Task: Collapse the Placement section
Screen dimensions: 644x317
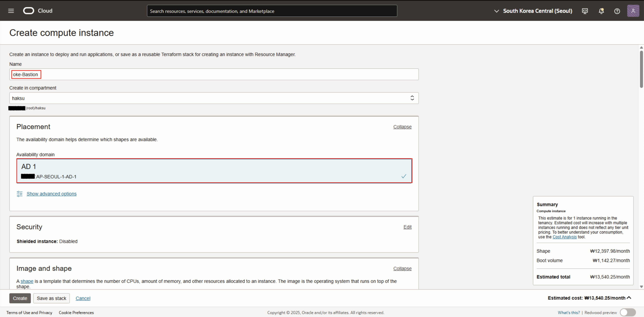Action: pos(402,127)
